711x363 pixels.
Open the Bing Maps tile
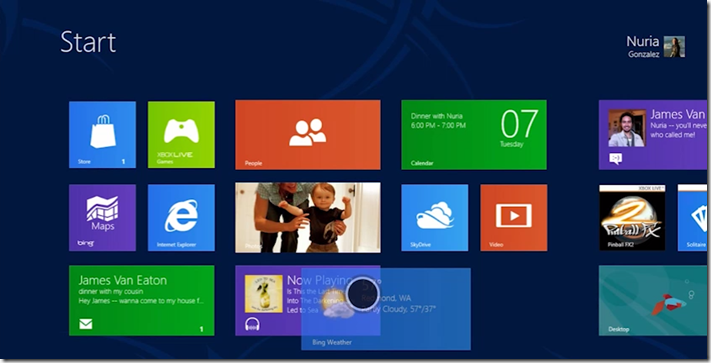[x=102, y=218]
